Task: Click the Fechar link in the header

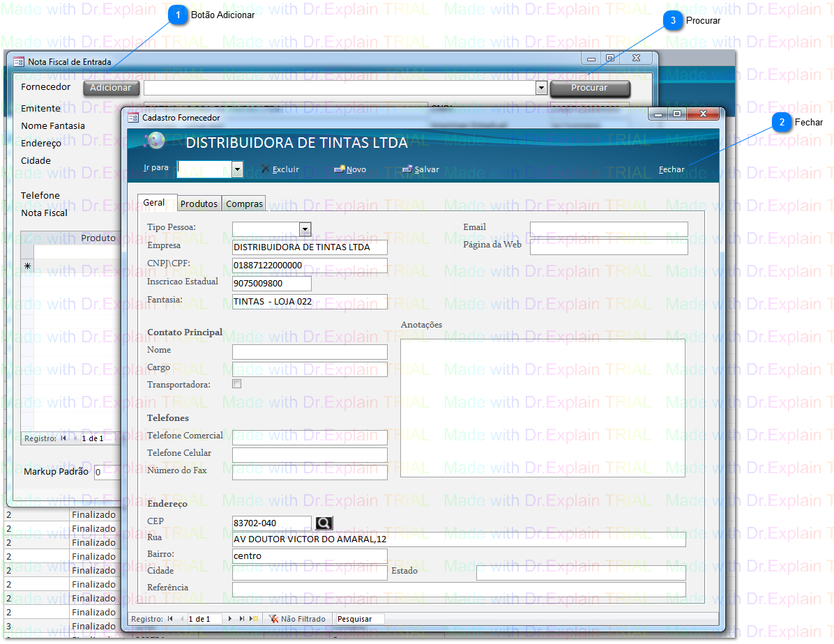Action: (672, 169)
